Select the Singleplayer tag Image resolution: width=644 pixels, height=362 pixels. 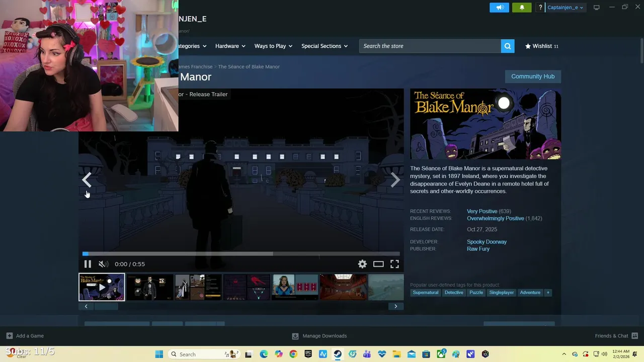(x=502, y=293)
